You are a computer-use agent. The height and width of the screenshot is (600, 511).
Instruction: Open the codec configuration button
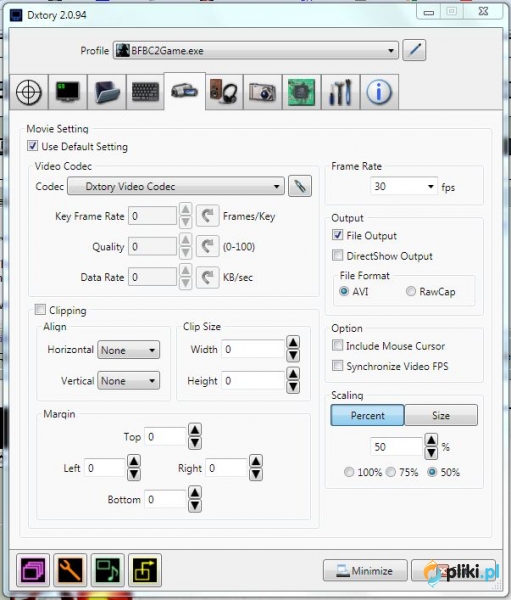coord(300,186)
